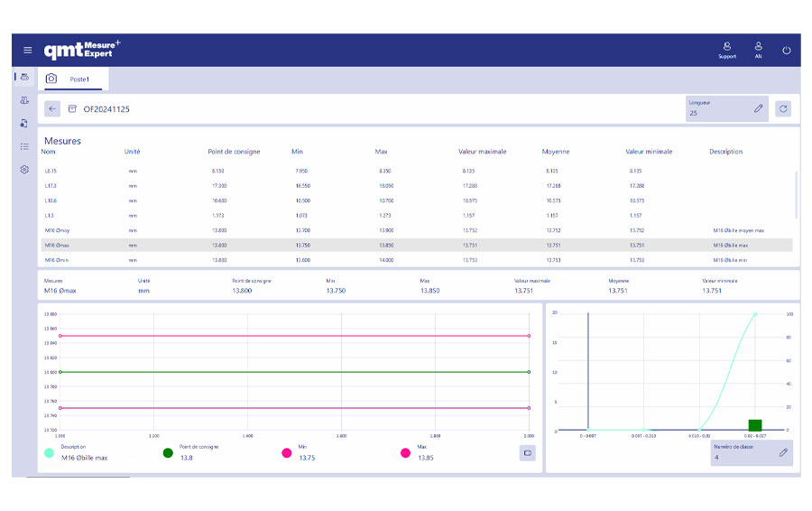
Task: Click the measures table vertical scrollbar
Action: point(796,194)
